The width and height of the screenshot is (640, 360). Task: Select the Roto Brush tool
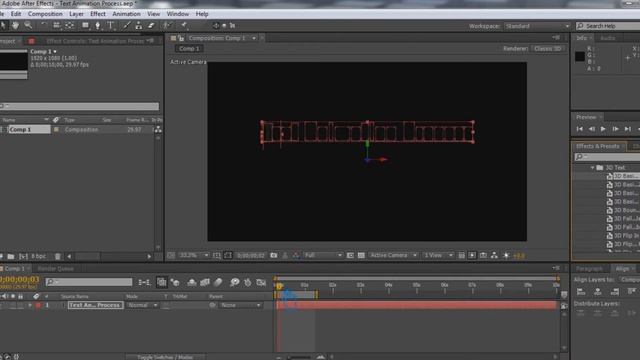click(x=167, y=25)
